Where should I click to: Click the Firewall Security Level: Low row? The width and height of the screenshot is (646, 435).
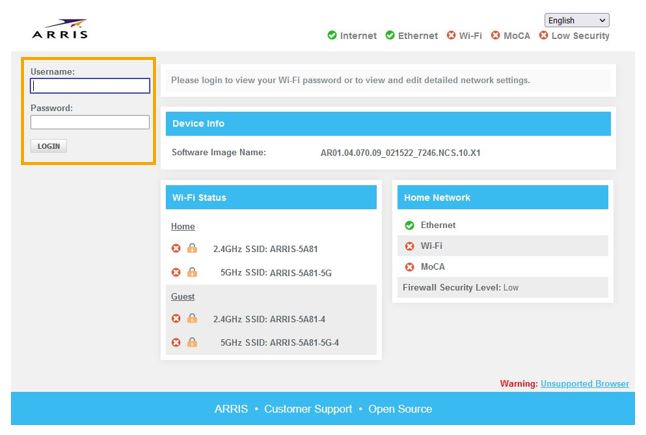[x=503, y=288]
